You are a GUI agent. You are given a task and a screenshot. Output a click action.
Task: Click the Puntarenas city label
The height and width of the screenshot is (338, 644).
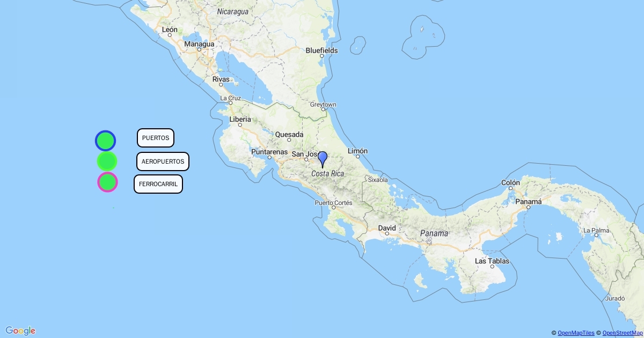pyautogui.click(x=270, y=151)
